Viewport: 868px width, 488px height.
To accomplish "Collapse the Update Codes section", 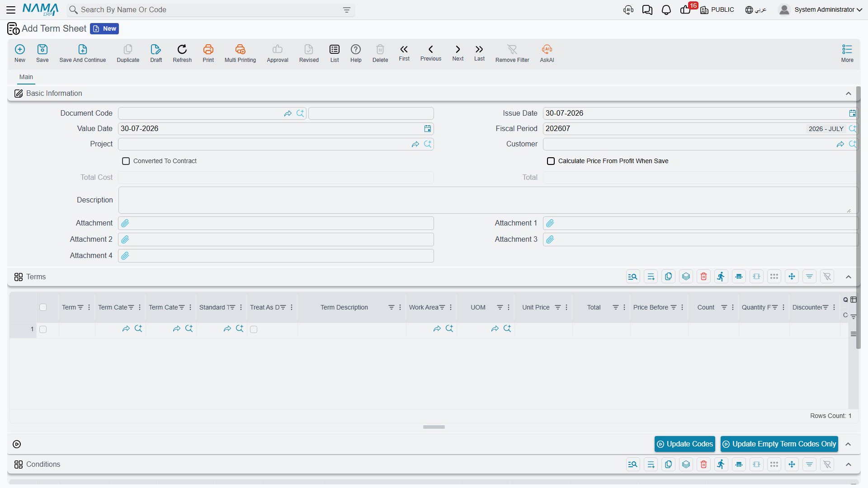I will [x=849, y=444].
